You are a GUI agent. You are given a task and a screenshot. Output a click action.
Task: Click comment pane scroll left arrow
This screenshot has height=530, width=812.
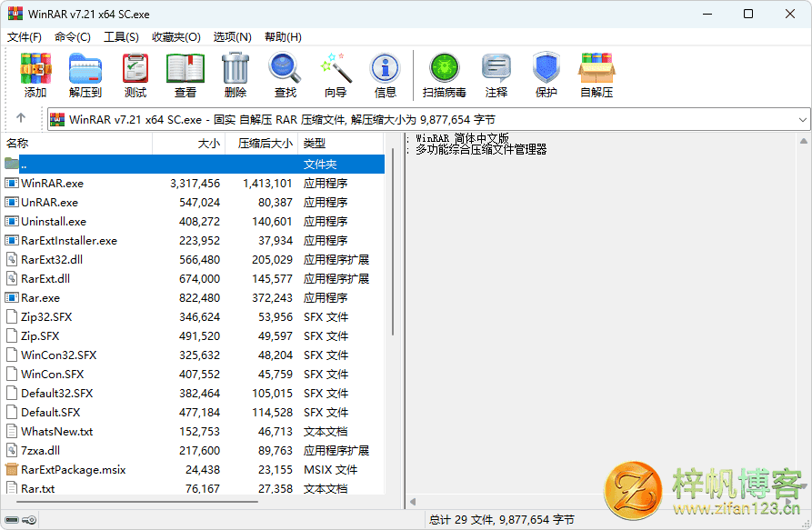pos(413,502)
